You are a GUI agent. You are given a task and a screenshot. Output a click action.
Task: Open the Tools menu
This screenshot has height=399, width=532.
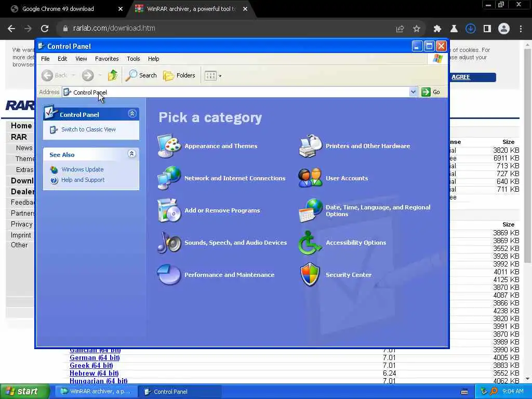pos(134,59)
